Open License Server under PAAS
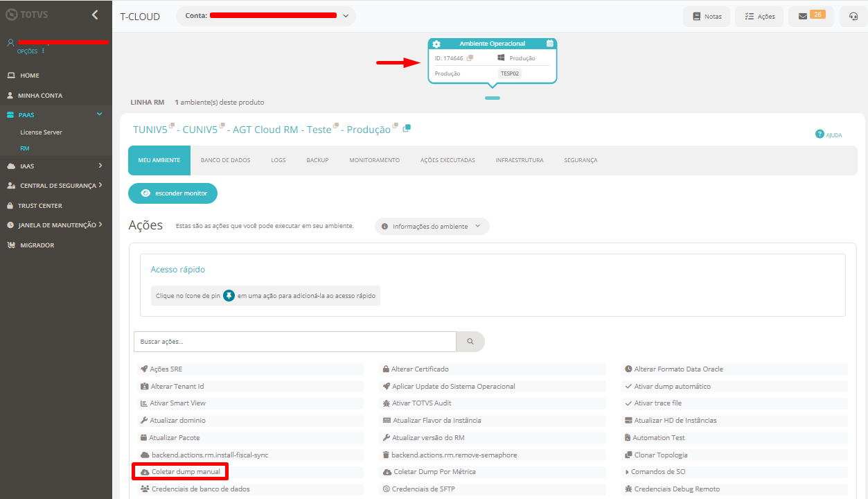The height and width of the screenshot is (499, 868). click(x=41, y=132)
